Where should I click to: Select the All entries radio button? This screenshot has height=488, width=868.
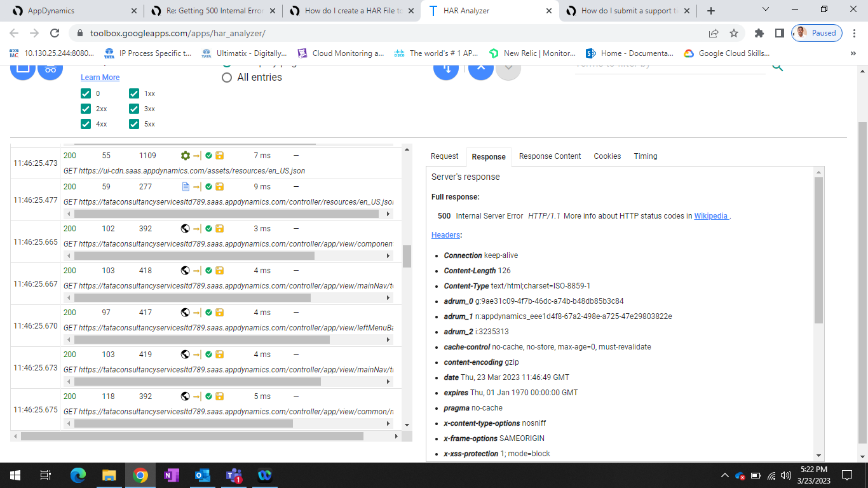pos(227,78)
